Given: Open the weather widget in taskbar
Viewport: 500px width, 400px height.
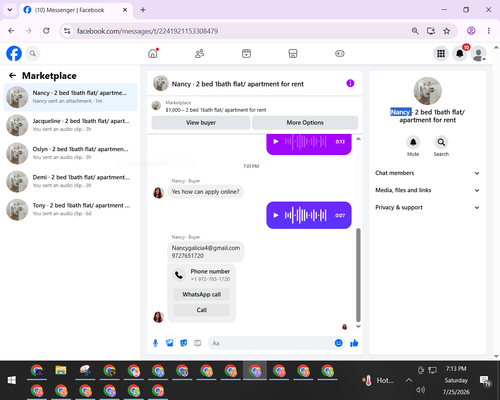Looking at the screenshot, I should click(378, 380).
